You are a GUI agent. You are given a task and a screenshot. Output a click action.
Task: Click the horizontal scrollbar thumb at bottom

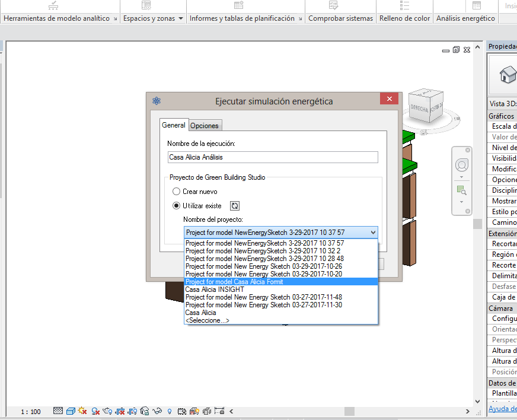click(349, 412)
